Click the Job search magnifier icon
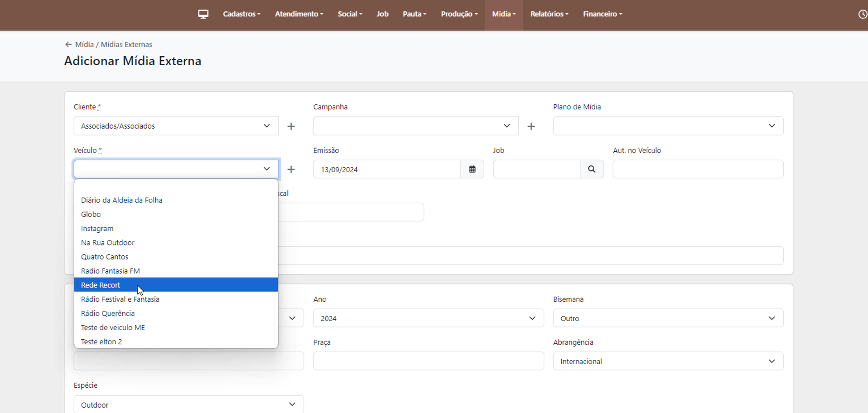Viewport: 868px width, 413px height. [x=591, y=169]
